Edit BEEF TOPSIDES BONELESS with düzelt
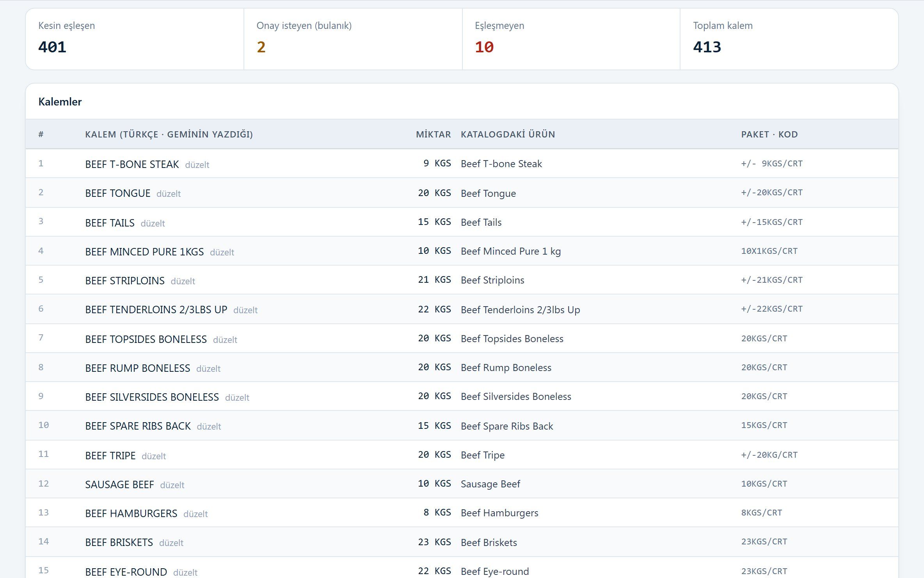The width and height of the screenshot is (924, 578). tap(225, 340)
